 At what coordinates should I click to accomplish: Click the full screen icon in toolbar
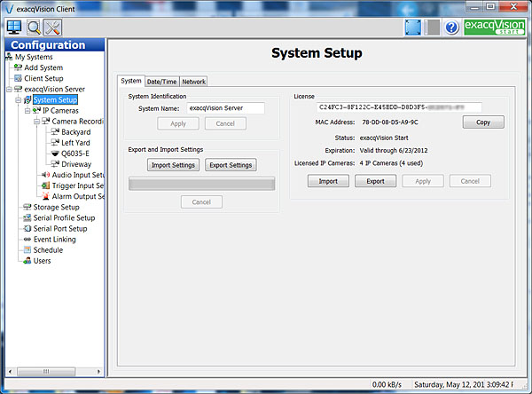click(413, 28)
